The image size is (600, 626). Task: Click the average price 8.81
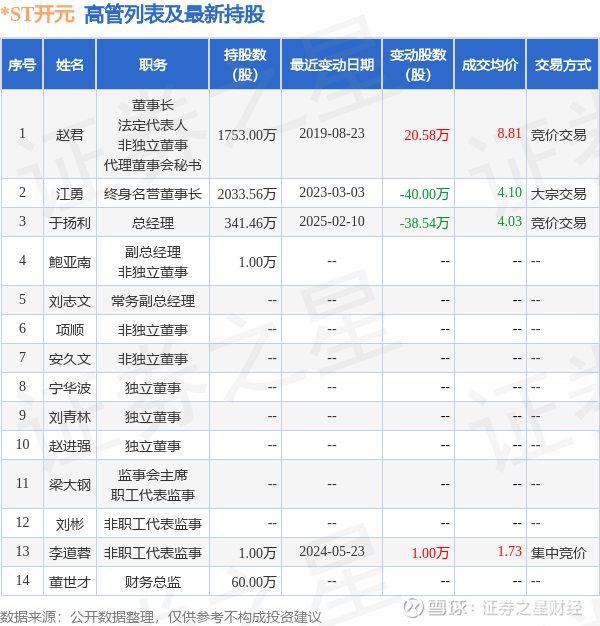509,133
